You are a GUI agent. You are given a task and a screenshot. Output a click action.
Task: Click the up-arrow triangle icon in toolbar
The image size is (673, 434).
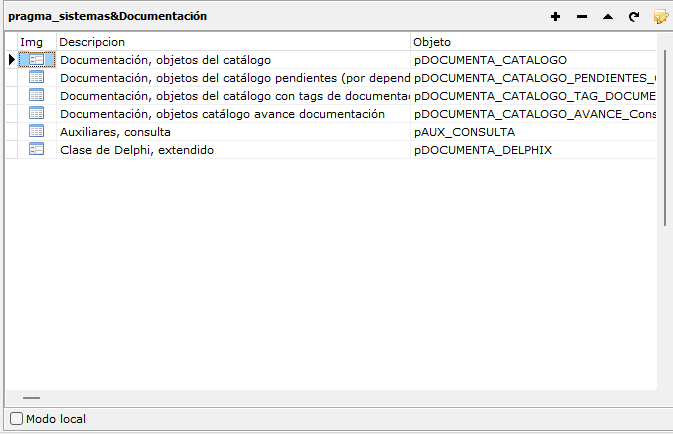click(608, 17)
